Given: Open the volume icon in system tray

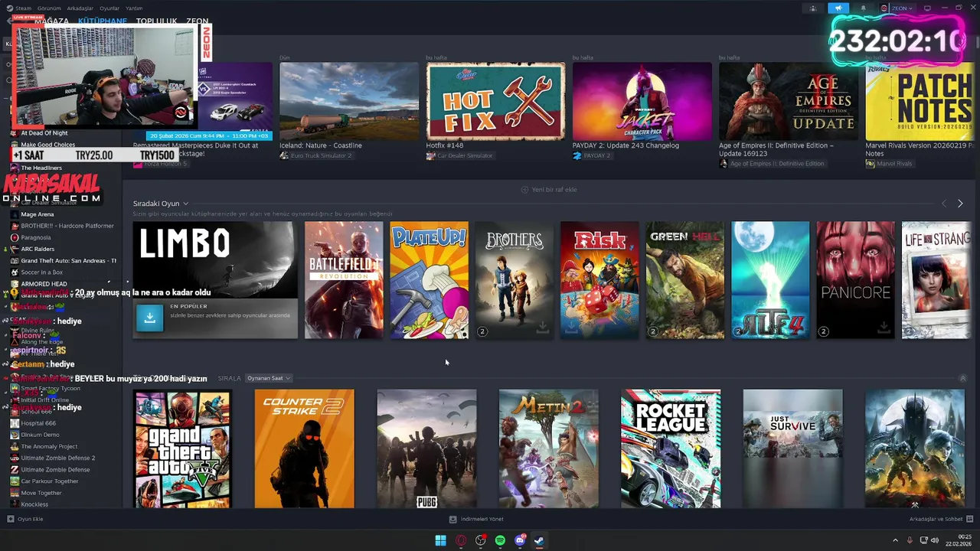Looking at the screenshot, I should point(934,540).
